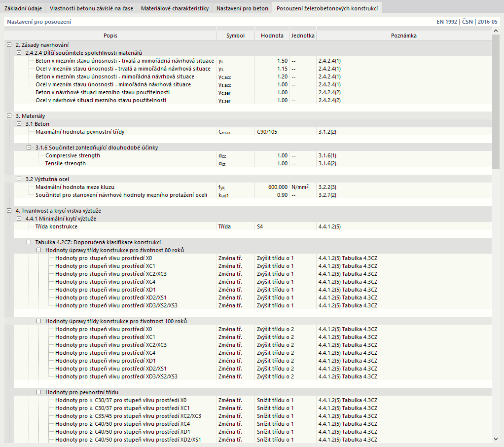
Task: Collapse the 2. Zásady navrhování section
Action: tap(9, 45)
